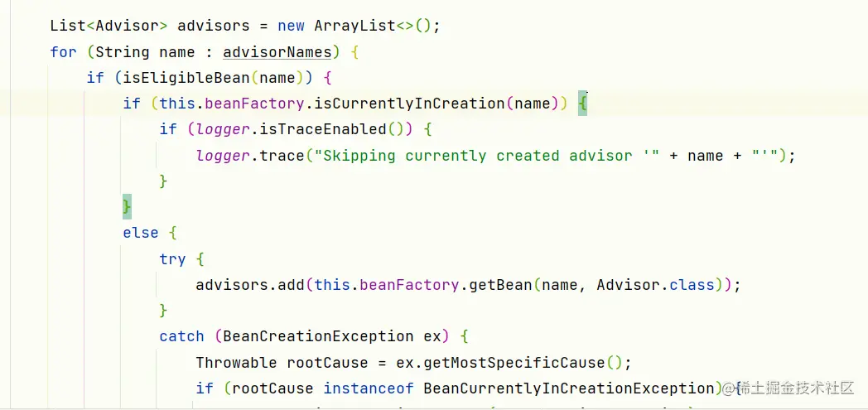Place the cursor on isEligibleBean method call

(186, 78)
